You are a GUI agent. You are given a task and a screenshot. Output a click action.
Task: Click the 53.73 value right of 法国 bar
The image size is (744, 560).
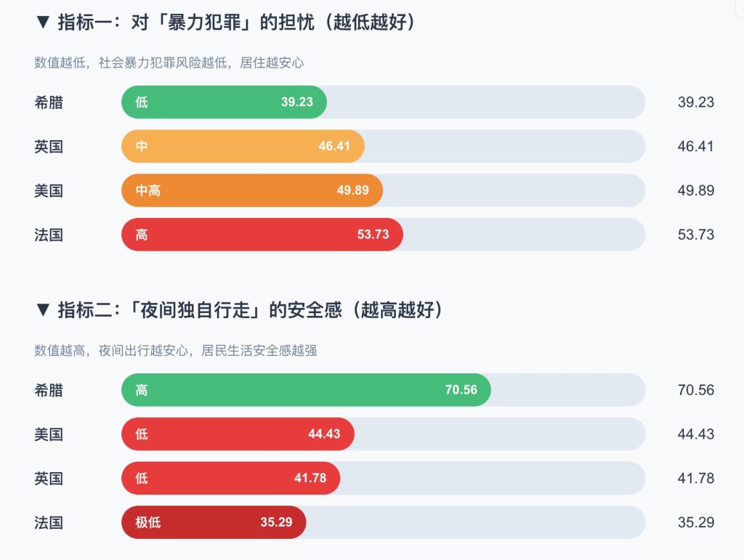pyautogui.click(x=695, y=235)
